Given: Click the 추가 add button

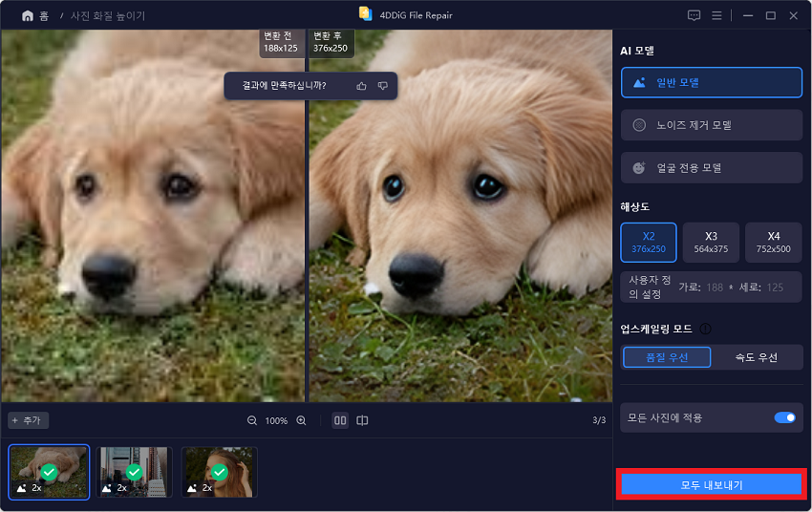Looking at the screenshot, I should click(x=28, y=420).
